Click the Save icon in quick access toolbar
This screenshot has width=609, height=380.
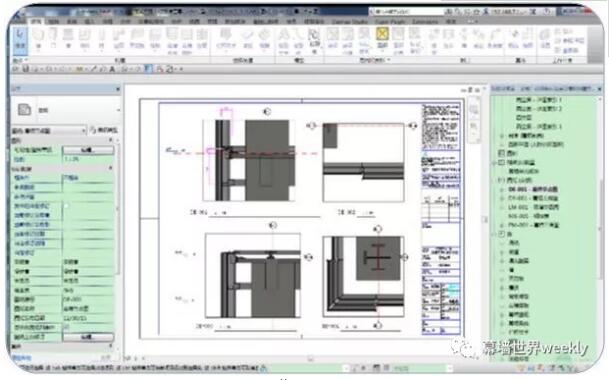coord(26,69)
